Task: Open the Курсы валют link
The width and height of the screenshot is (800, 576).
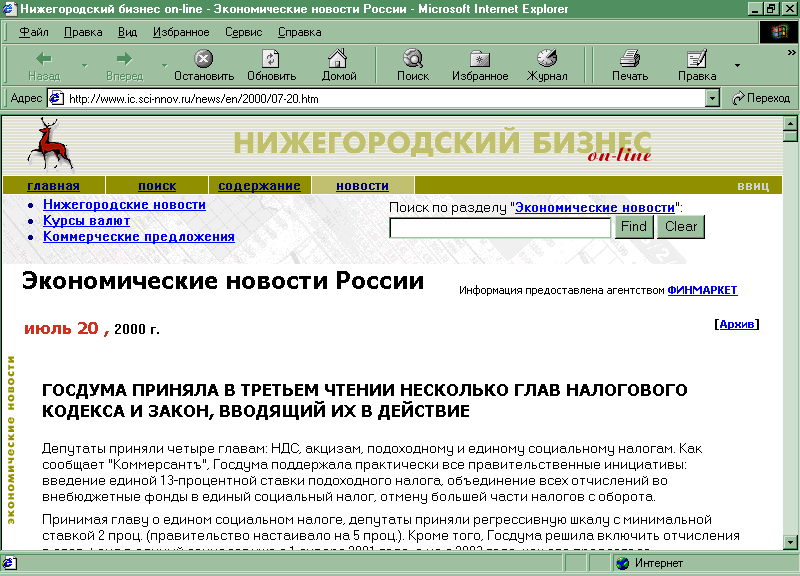Action: 86,221
